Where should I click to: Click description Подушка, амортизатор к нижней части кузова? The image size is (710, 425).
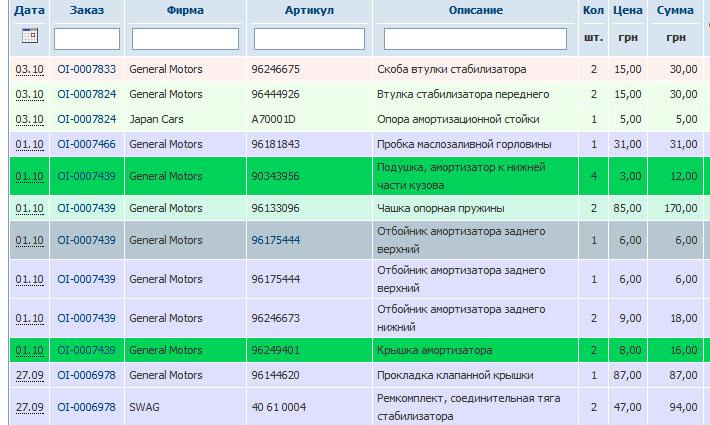click(x=461, y=176)
